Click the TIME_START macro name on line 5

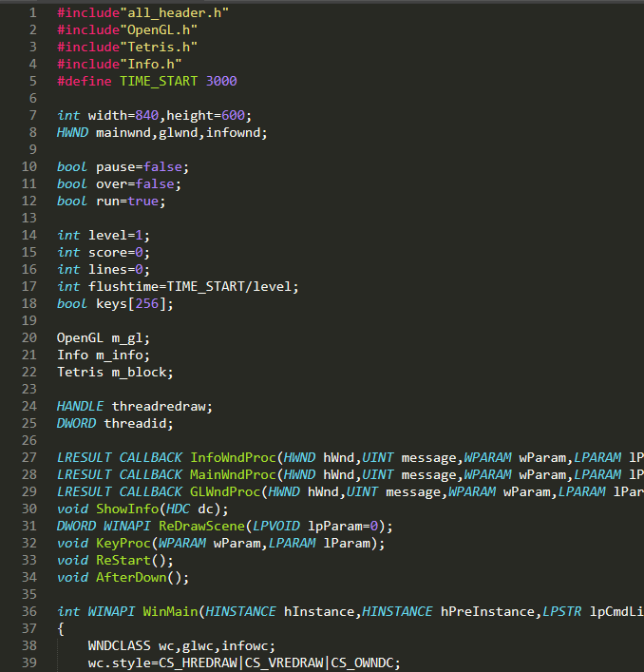[159, 82]
